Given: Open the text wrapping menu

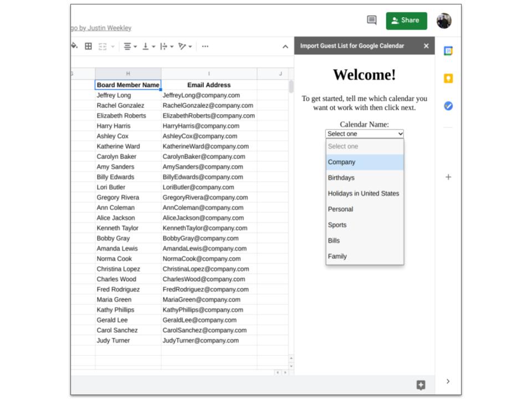Looking at the screenshot, I should [x=167, y=47].
